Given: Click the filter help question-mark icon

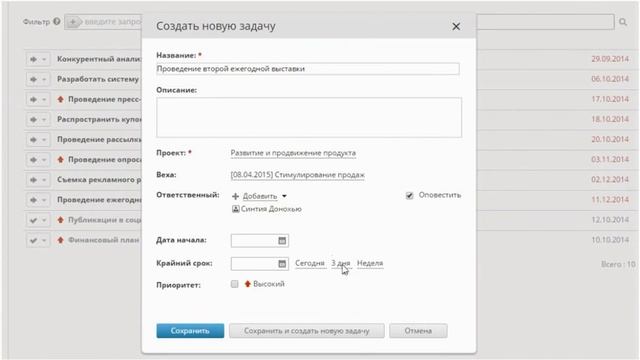Looking at the screenshot, I should 57,21.
